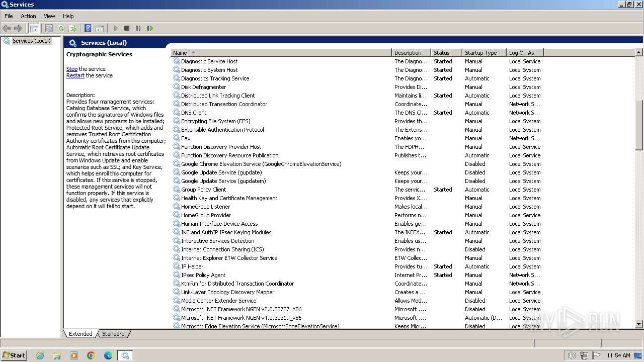Click the gear icon beside Extensible Authentication Protocol
This screenshot has height=362, width=644.
point(177,130)
